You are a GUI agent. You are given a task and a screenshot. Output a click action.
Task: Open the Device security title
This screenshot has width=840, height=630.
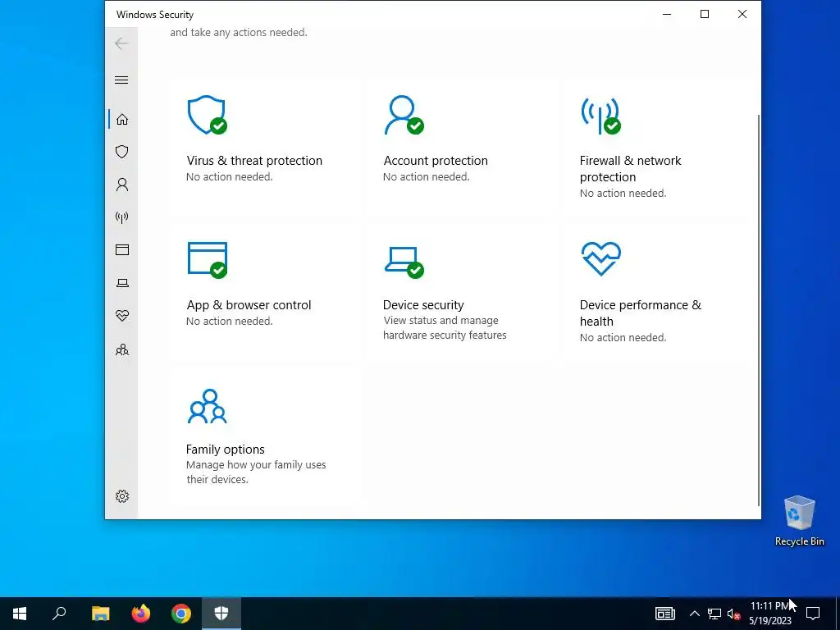423,305
